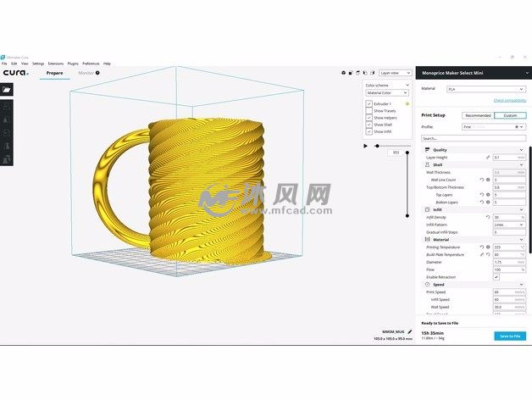Toggle the Extruder 1 checkbox
This screenshot has height=400, width=532.
369,103
